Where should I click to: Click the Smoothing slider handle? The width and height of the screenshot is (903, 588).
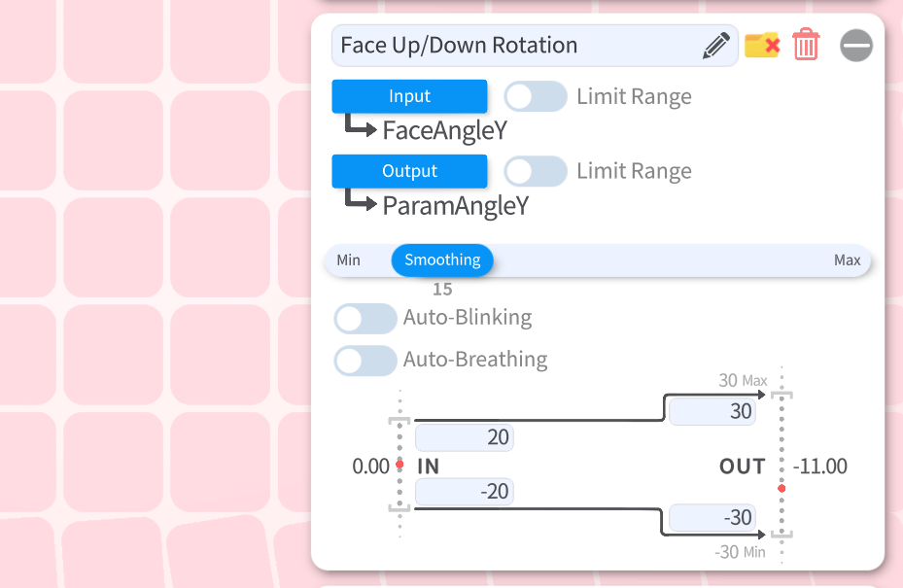(442, 260)
